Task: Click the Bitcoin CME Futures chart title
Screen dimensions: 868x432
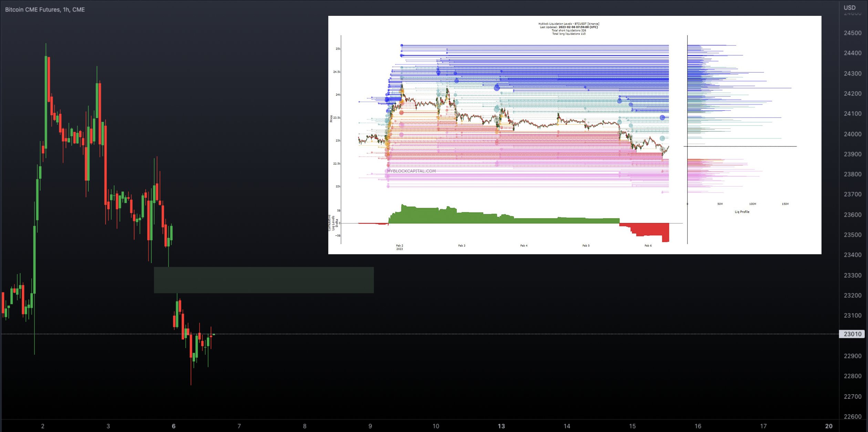Action: click(x=45, y=10)
